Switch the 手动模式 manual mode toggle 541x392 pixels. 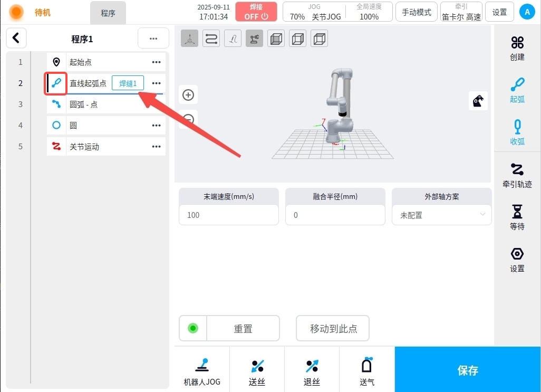tap(417, 12)
